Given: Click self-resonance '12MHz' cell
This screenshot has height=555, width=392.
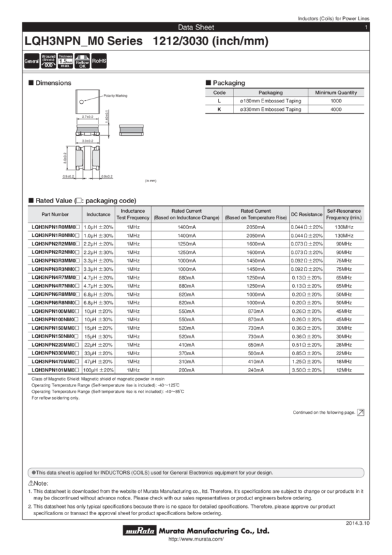Looking at the screenshot, I should tap(344, 370).
